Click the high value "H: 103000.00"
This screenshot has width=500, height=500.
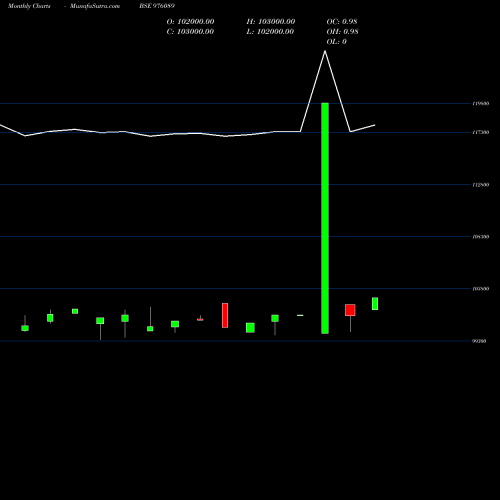271,22
